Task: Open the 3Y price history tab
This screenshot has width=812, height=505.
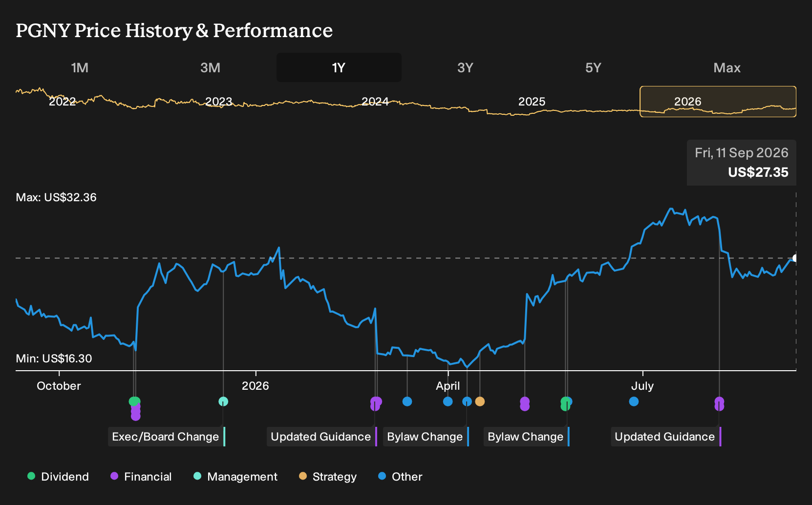Action: tap(465, 67)
